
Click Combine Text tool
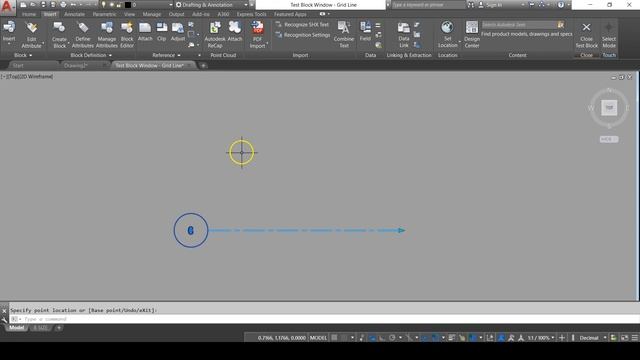click(344, 34)
